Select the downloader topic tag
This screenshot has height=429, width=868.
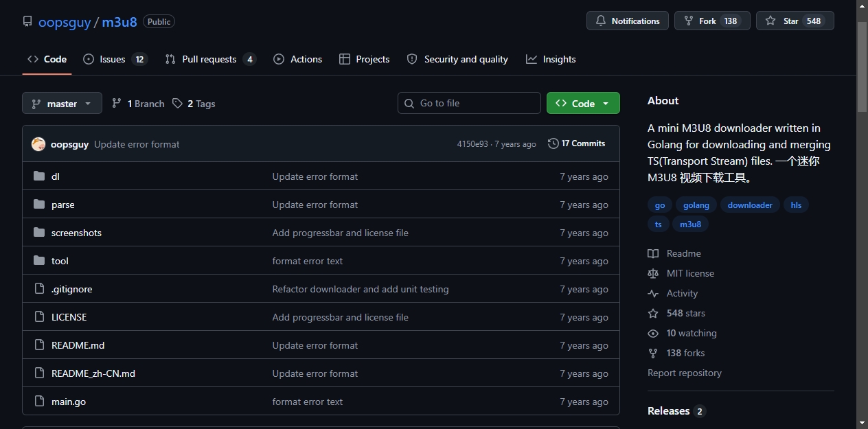coord(750,205)
